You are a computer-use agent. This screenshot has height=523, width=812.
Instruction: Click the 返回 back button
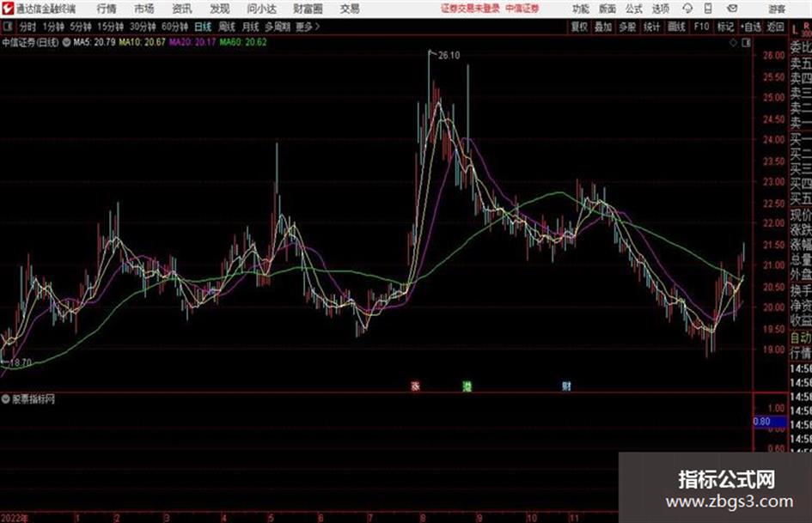pos(775,27)
